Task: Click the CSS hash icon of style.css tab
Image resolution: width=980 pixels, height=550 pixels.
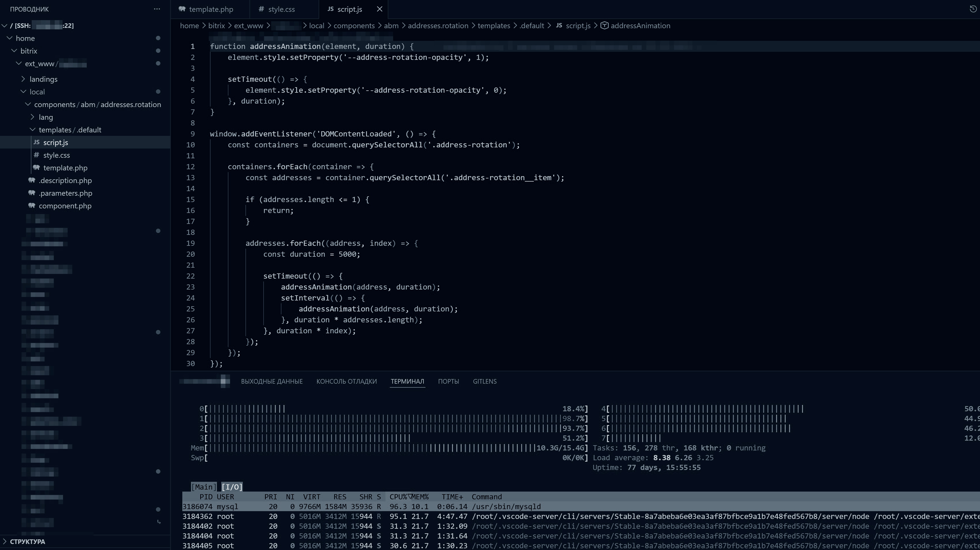Action: (x=261, y=9)
